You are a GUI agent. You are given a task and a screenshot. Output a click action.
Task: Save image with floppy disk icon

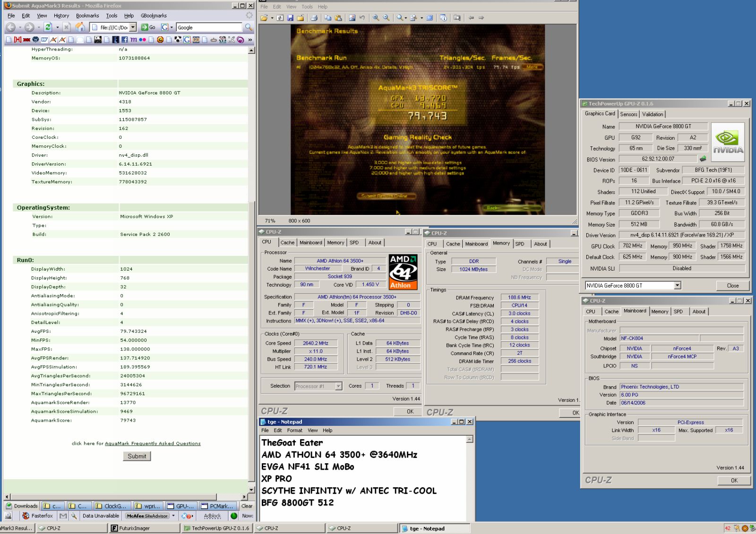point(290,18)
